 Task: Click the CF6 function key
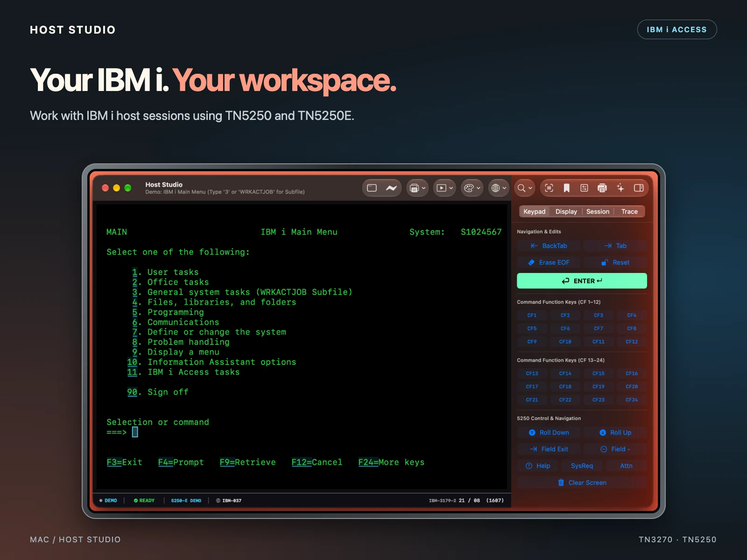click(x=565, y=329)
